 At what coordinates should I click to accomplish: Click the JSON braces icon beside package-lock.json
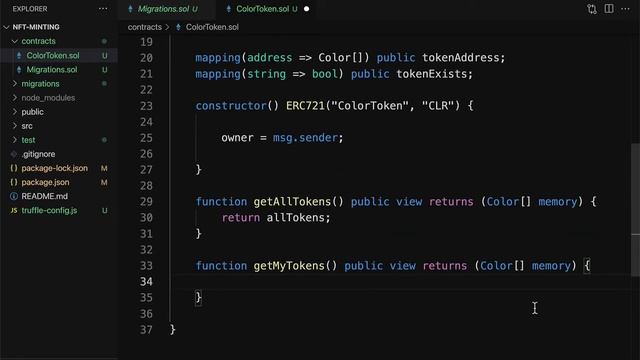pos(14,168)
